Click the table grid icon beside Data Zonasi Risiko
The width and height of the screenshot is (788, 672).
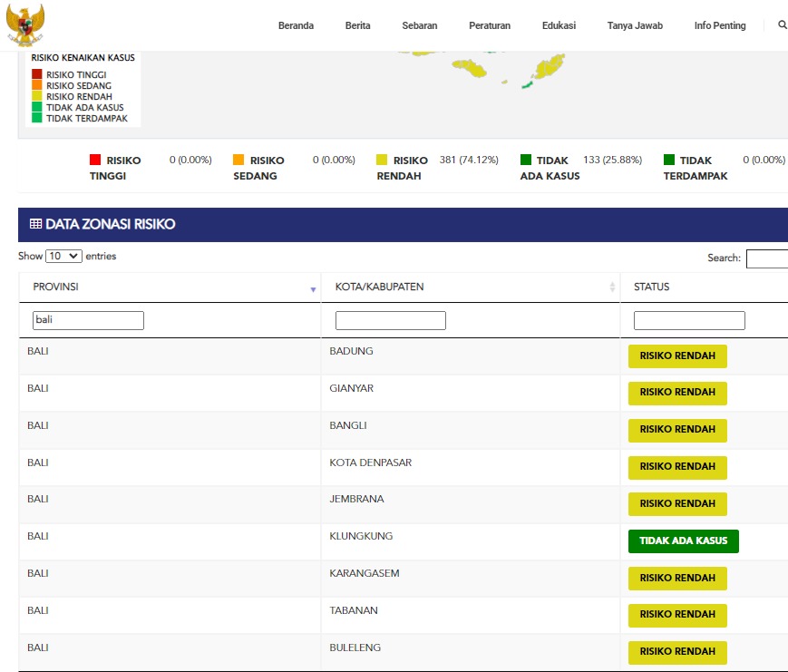tap(35, 224)
